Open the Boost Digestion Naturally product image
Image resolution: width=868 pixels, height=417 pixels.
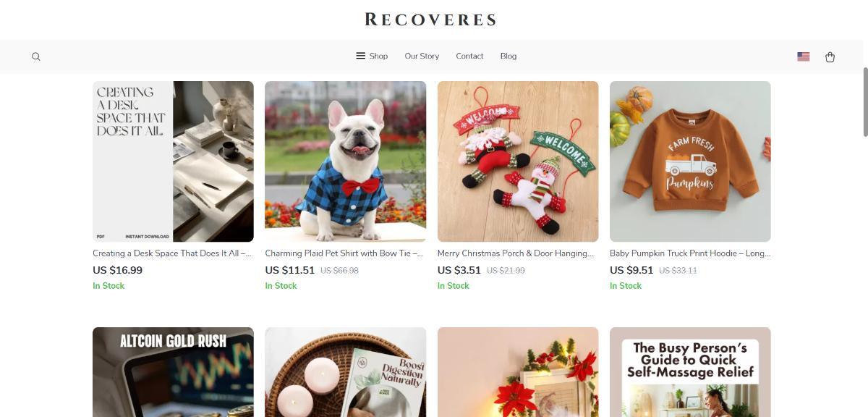(x=345, y=372)
